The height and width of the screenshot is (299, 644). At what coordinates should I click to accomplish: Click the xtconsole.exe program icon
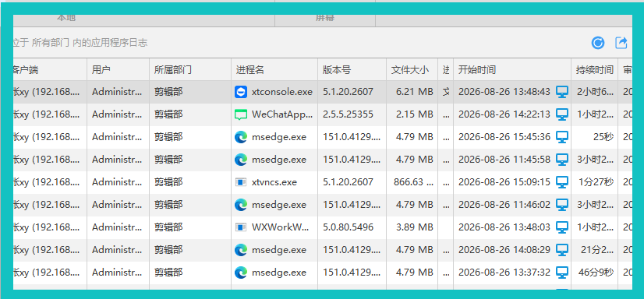(241, 92)
